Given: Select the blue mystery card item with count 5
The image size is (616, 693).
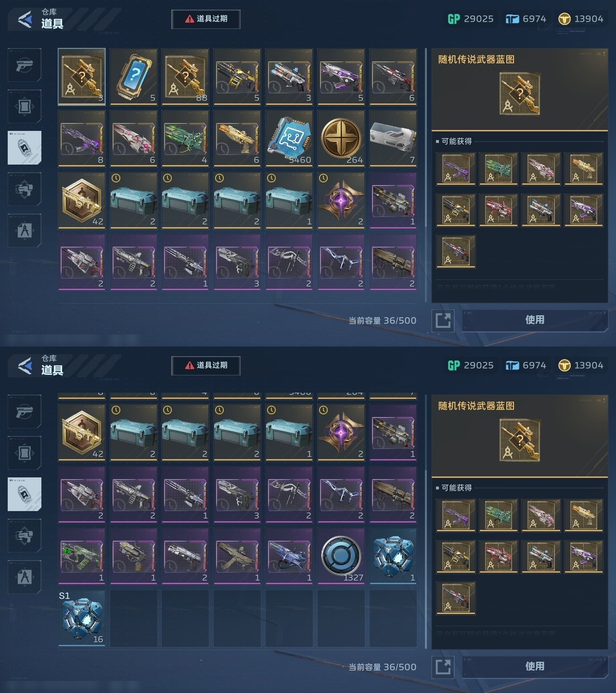Looking at the screenshot, I should pos(133,77).
